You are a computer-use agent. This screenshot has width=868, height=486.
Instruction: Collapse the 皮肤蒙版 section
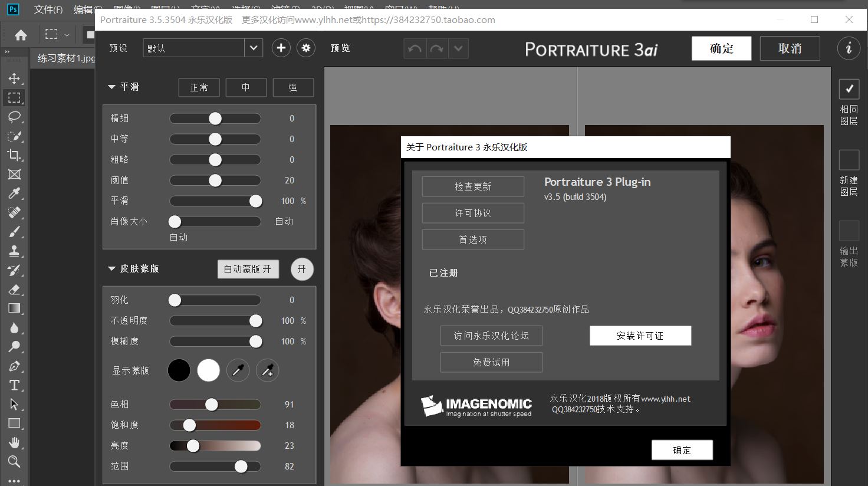[x=111, y=268]
